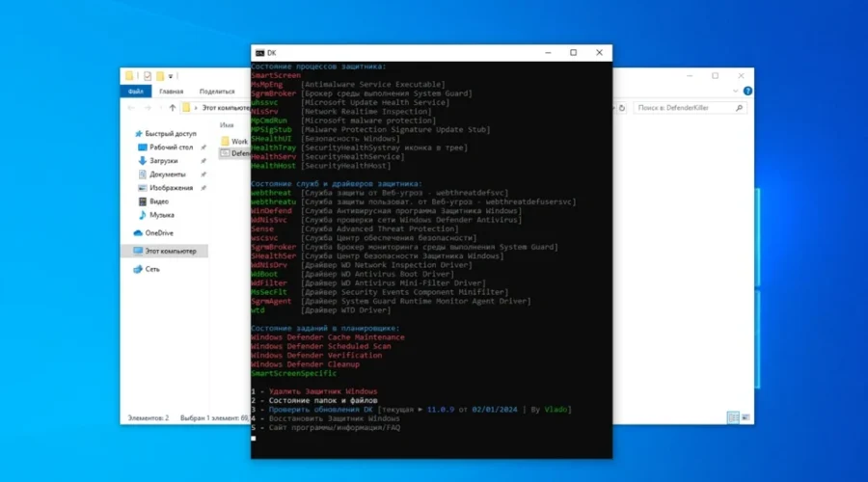Open the Поделиться (Share) ribbon tab

217,92
